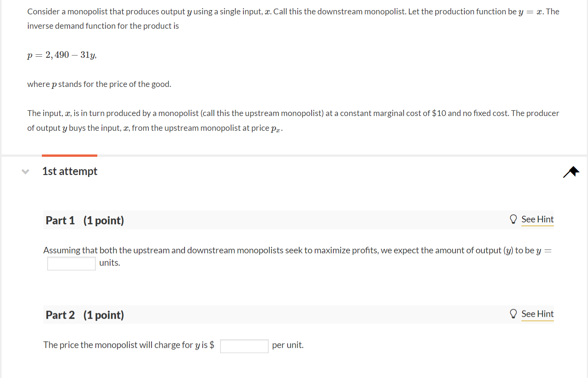This screenshot has height=378, width=588.
Task: Toggle the Part 1 hint visibility
Action: click(x=538, y=219)
